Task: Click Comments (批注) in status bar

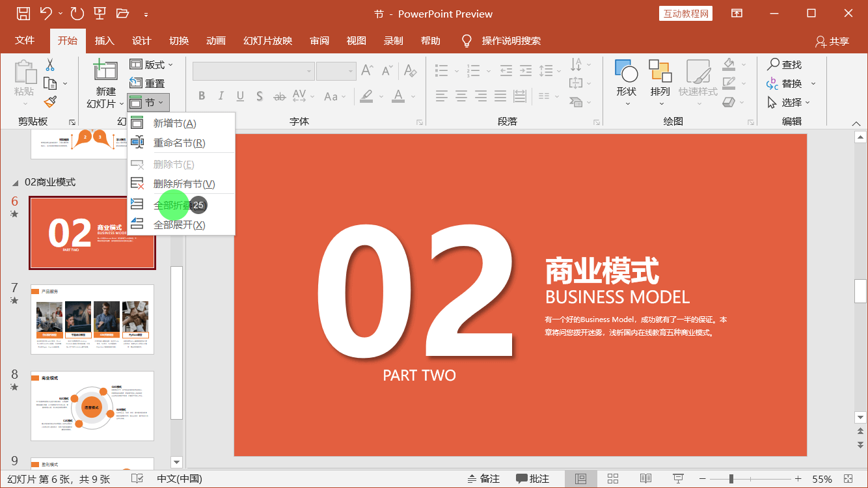Action: [x=533, y=479]
